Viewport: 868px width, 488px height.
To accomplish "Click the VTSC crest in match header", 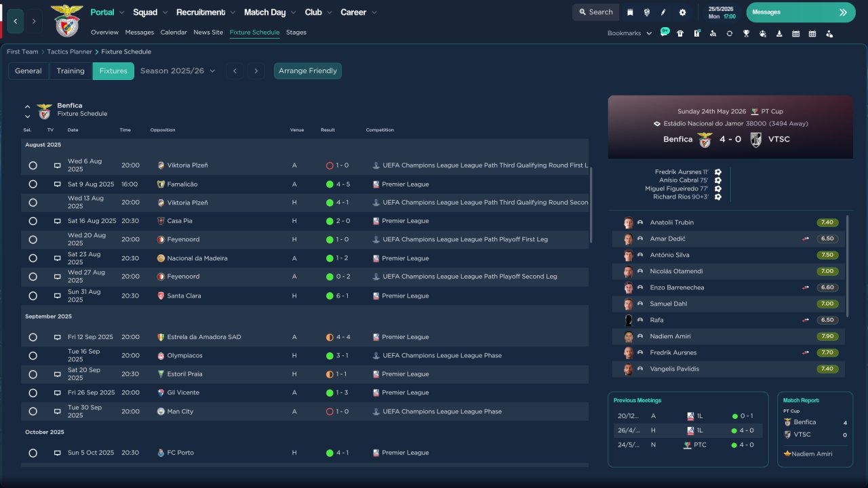I will click(x=756, y=140).
